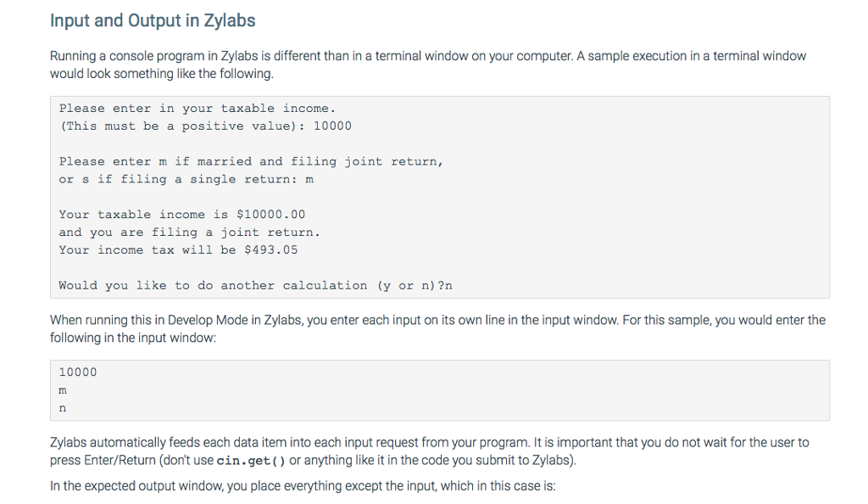Click the 'Your income tax will be $493.05' line
Viewport: 868px width, 504px height.
pyautogui.click(x=178, y=250)
